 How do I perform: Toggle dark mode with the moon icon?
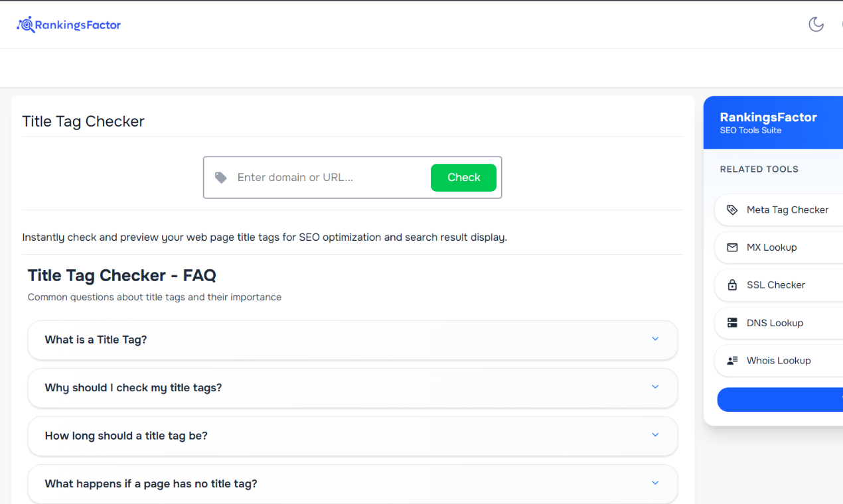[x=816, y=25]
